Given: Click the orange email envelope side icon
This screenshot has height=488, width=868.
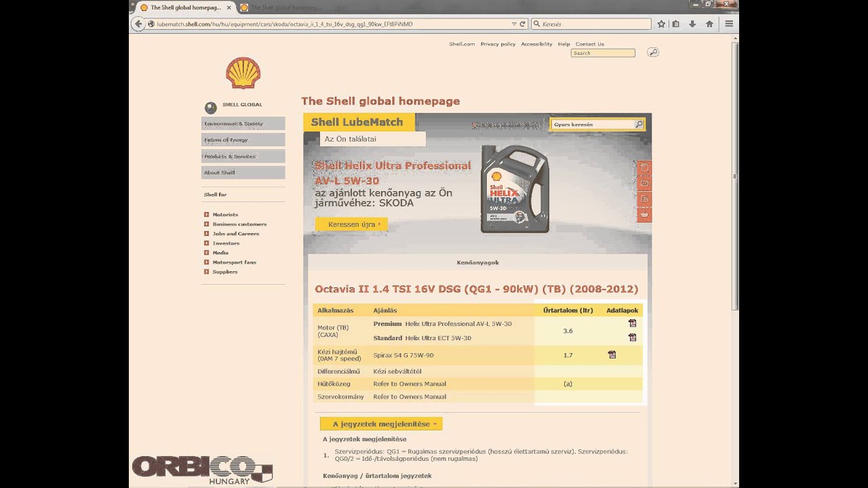Looking at the screenshot, I should pos(644,183).
